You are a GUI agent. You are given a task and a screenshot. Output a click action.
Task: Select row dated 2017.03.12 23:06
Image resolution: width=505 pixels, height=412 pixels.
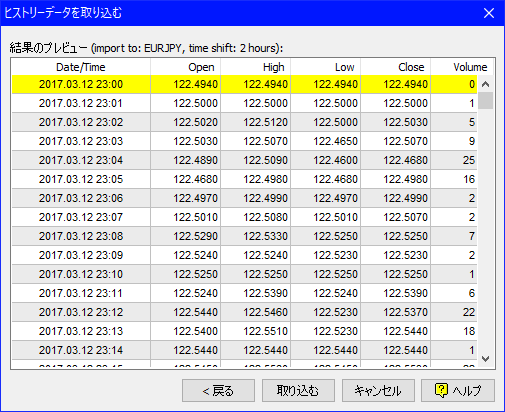coord(244,198)
